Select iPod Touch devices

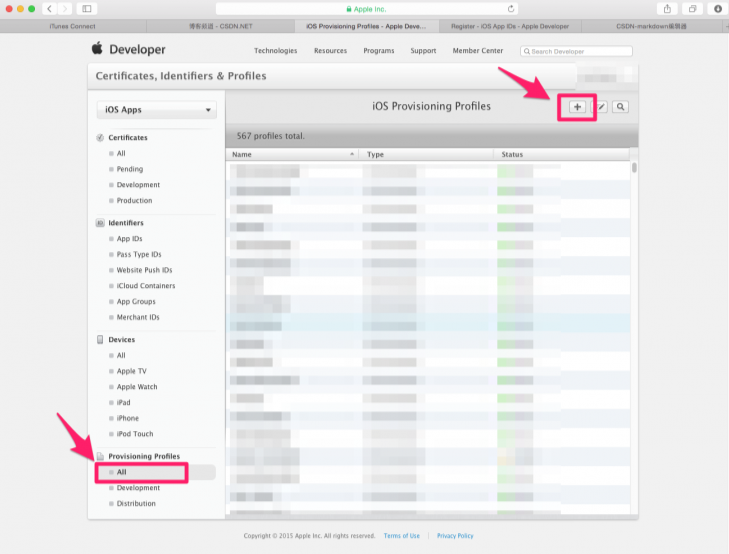pyautogui.click(x=135, y=434)
